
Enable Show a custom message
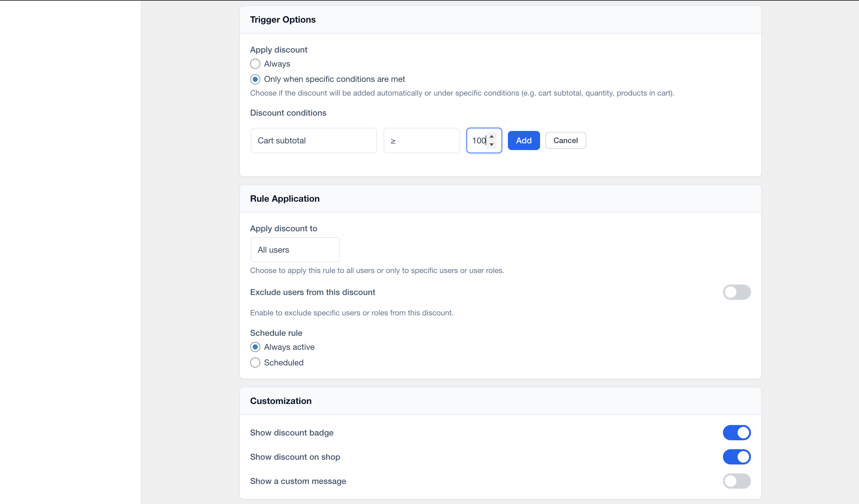click(736, 481)
